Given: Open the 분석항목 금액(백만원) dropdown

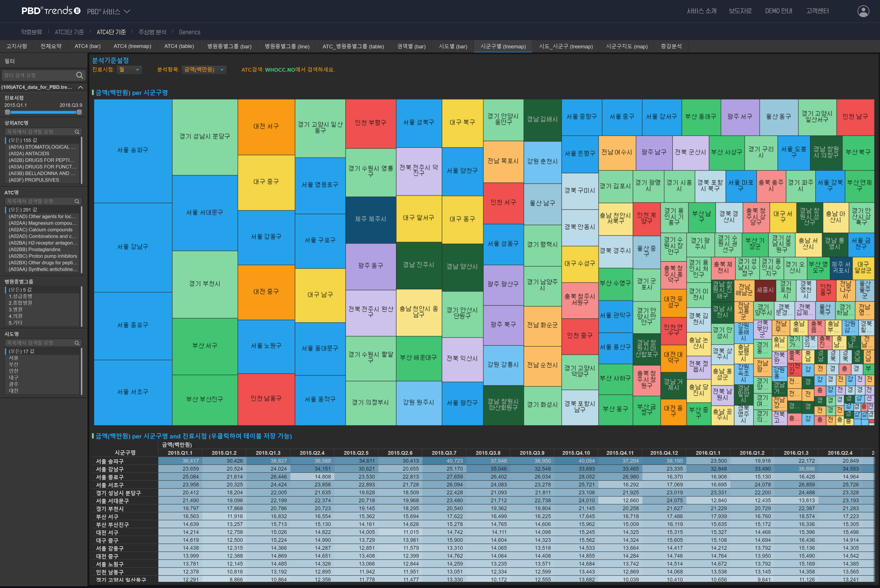Looking at the screenshot, I should (x=204, y=70).
